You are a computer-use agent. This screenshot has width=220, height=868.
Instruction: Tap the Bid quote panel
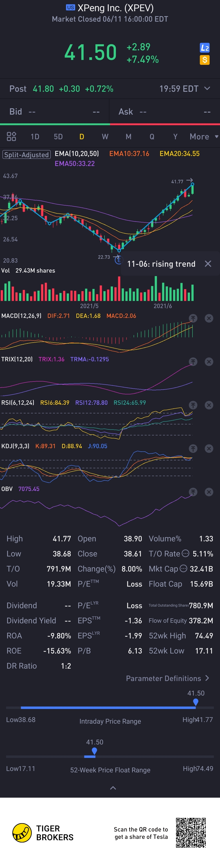(x=55, y=112)
